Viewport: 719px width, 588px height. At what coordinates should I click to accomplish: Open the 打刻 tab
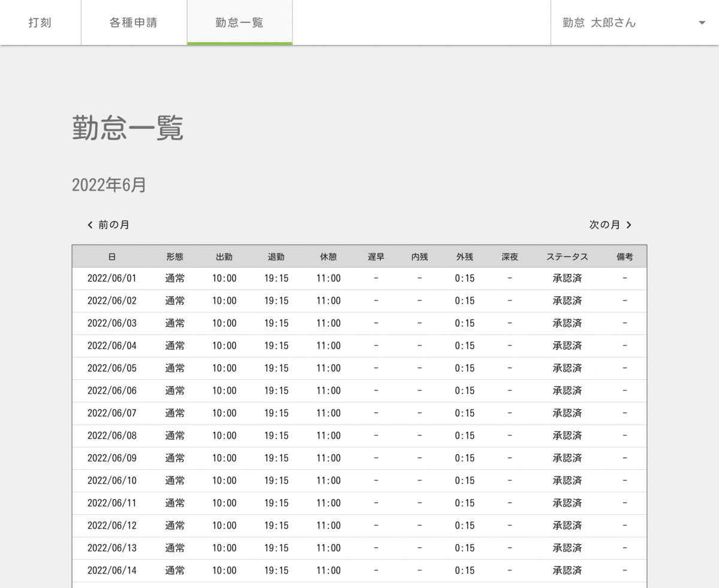tap(40, 23)
